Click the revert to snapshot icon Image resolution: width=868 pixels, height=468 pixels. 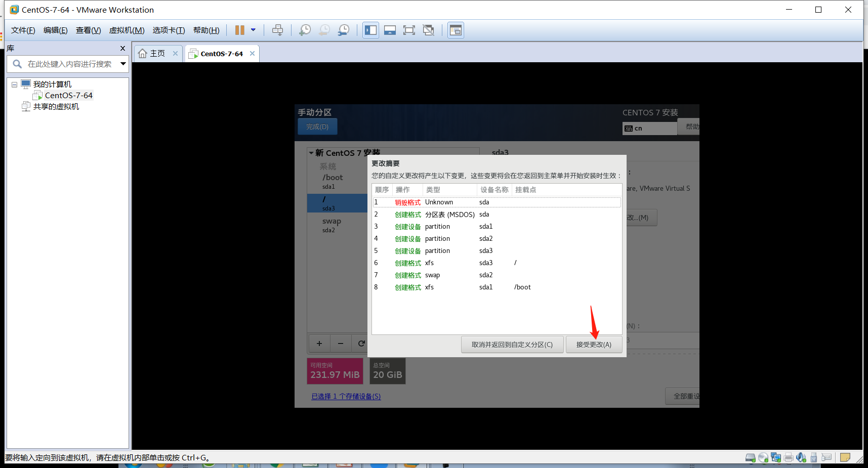(324, 30)
